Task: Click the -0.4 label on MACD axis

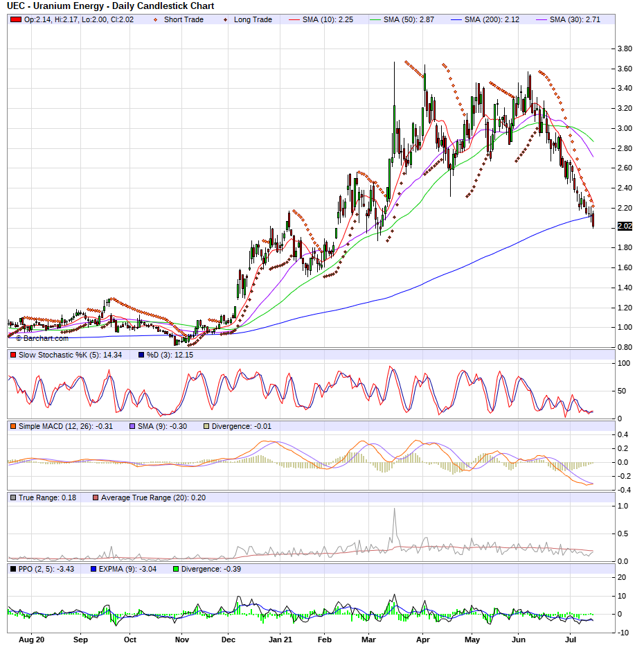Action: pyautogui.click(x=623, y=490)
